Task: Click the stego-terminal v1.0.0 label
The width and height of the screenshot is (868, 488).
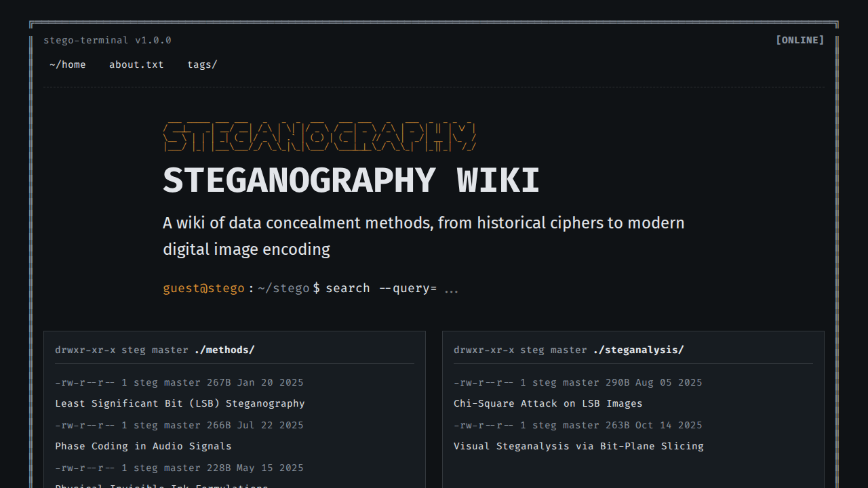Action: [107, 40]
